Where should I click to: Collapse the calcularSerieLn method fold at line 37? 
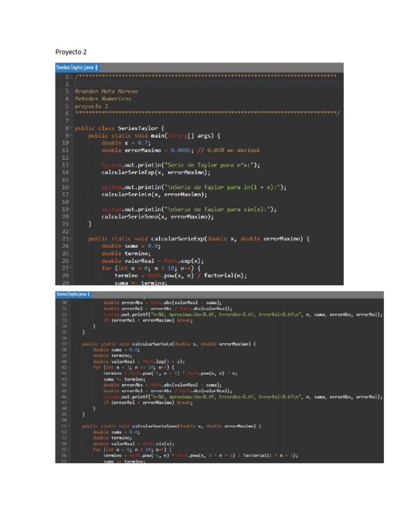tap(69, 344)
